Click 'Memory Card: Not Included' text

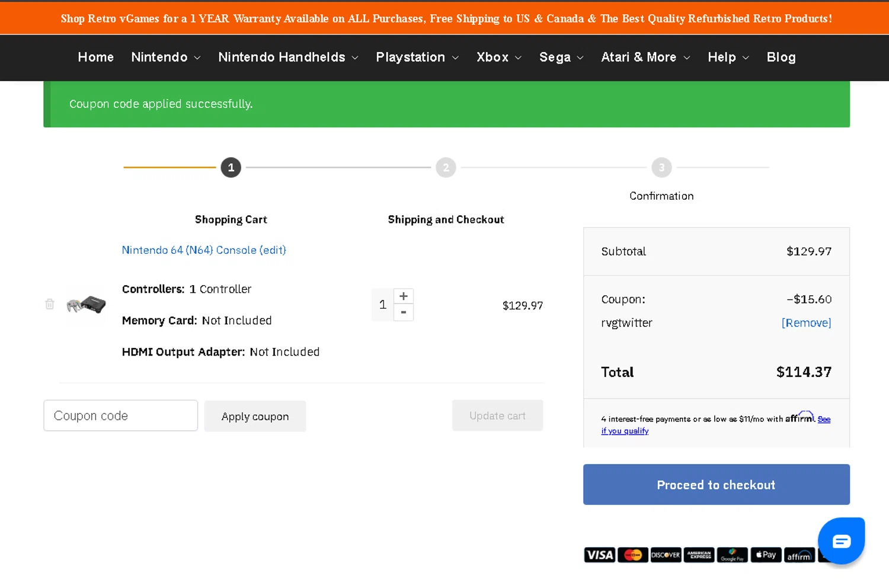click(197, 321)
